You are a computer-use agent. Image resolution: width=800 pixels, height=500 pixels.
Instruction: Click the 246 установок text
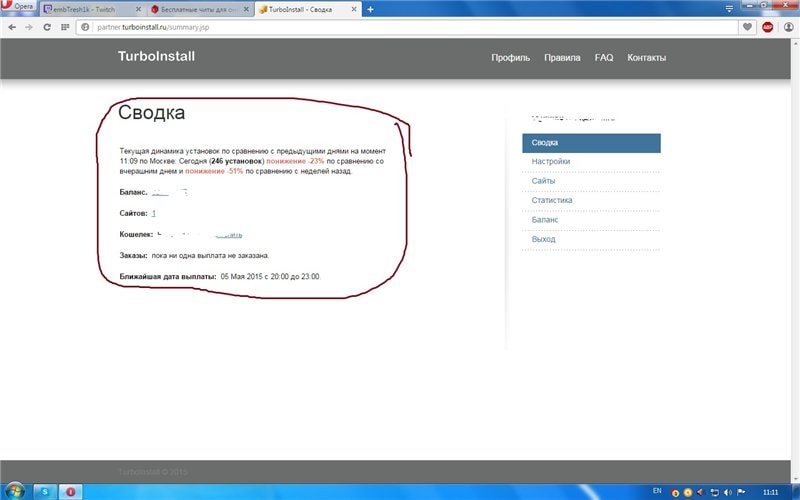(237, 161)
